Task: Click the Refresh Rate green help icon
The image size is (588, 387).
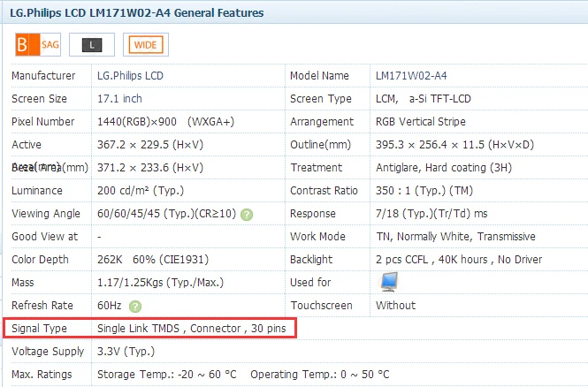Action: point(135,307)
